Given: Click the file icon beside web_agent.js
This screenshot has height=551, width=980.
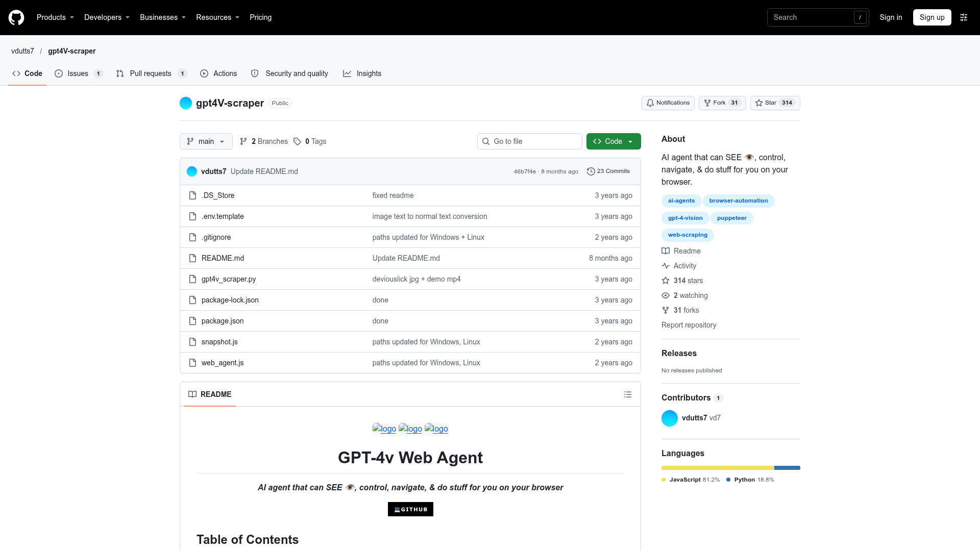Looking at the screenshot, I should click(192, 363).
